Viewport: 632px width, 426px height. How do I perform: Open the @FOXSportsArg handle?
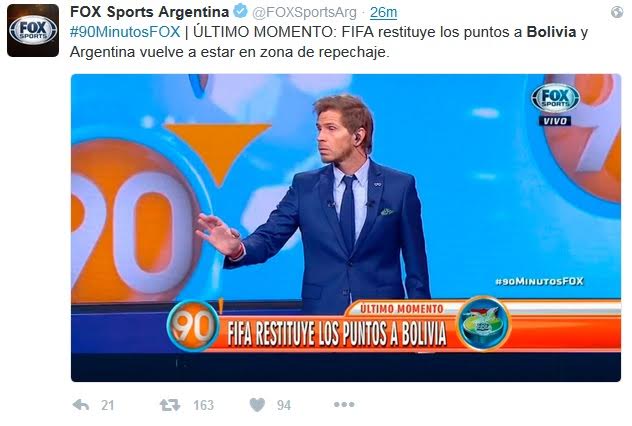point(304,12)
